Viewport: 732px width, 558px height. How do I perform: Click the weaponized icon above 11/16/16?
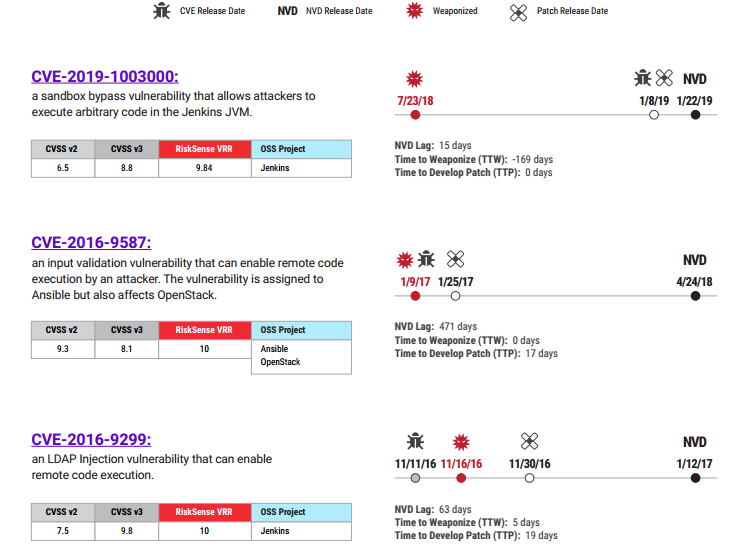[x=461, y=441]
